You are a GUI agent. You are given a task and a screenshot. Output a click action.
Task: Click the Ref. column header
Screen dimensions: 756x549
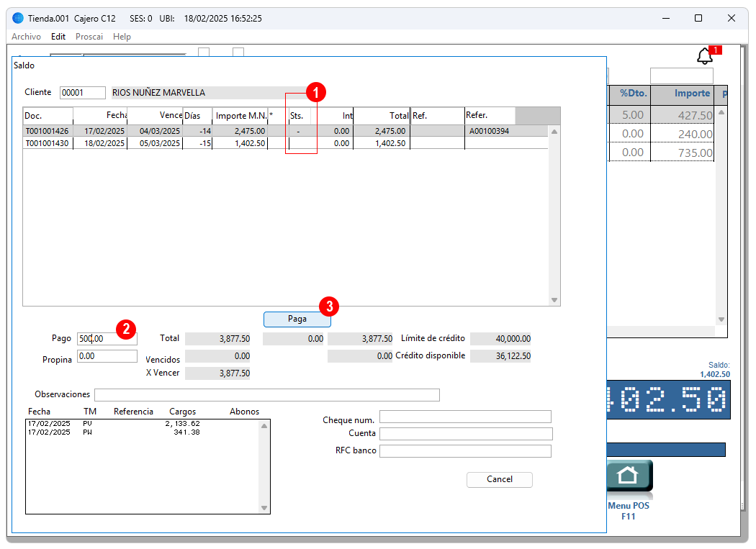click(437, 116)
